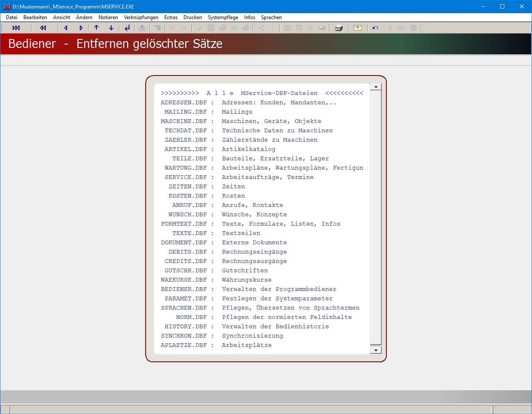532x414 pixels.
Task: Open the Sprachen menu
Action: point(271,17)
